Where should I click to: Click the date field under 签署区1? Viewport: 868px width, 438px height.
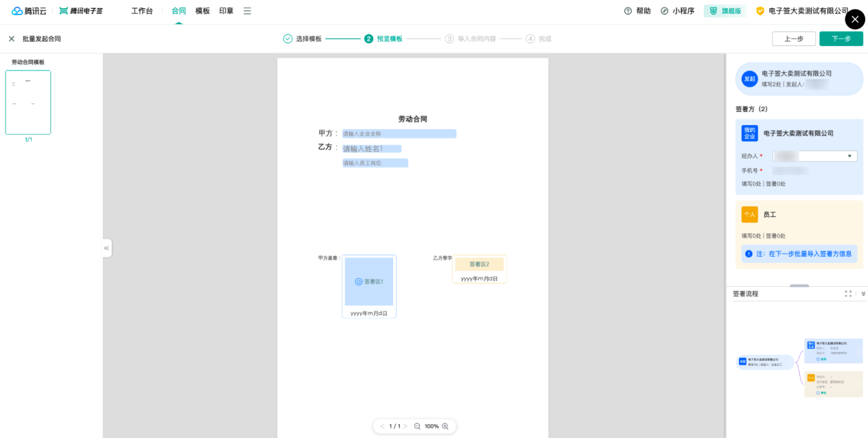point(369,313)
